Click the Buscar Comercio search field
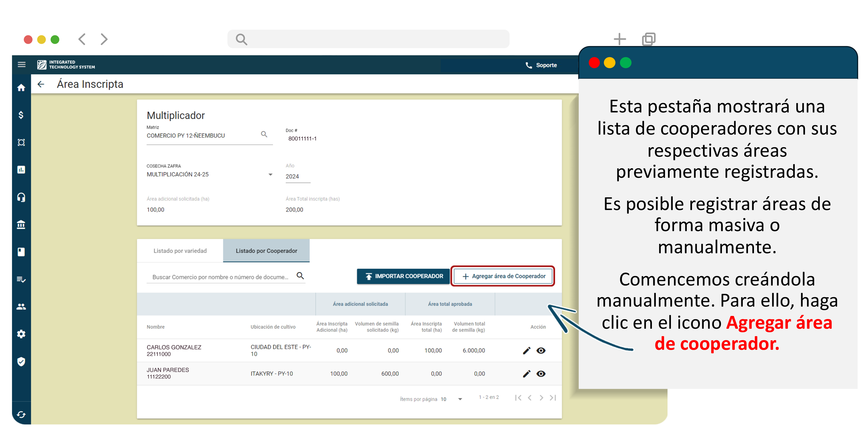868x445 pixels. tap(220, 277)
